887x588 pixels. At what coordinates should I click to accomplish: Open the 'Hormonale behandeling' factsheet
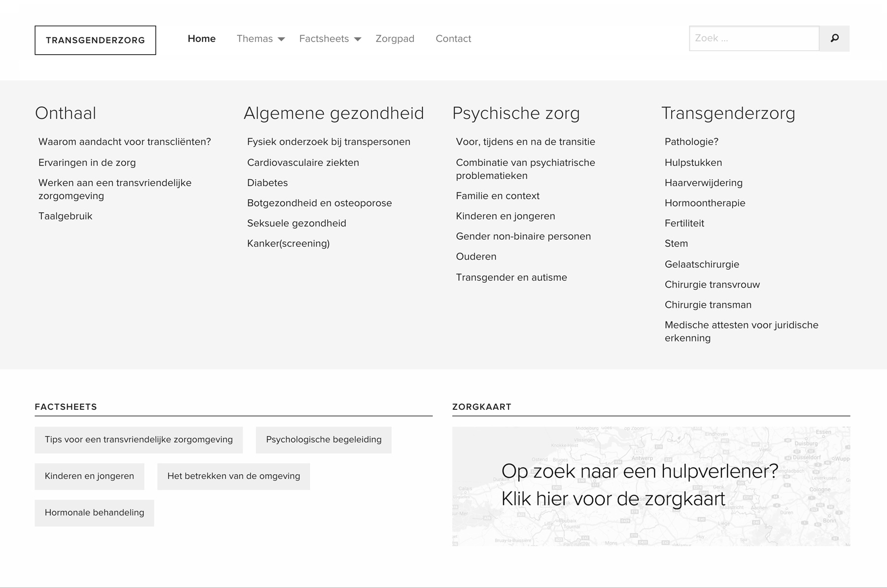(94, 513)
